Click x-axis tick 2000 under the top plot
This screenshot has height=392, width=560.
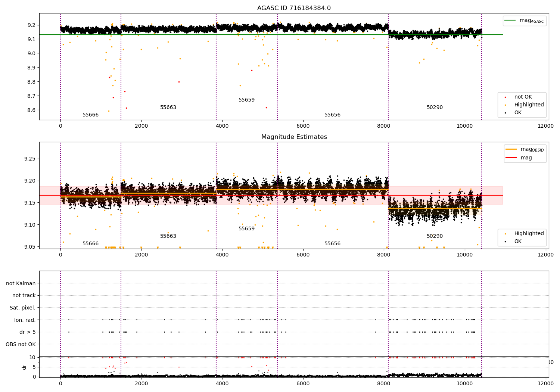pyautogui.click(x=141, y=126)
